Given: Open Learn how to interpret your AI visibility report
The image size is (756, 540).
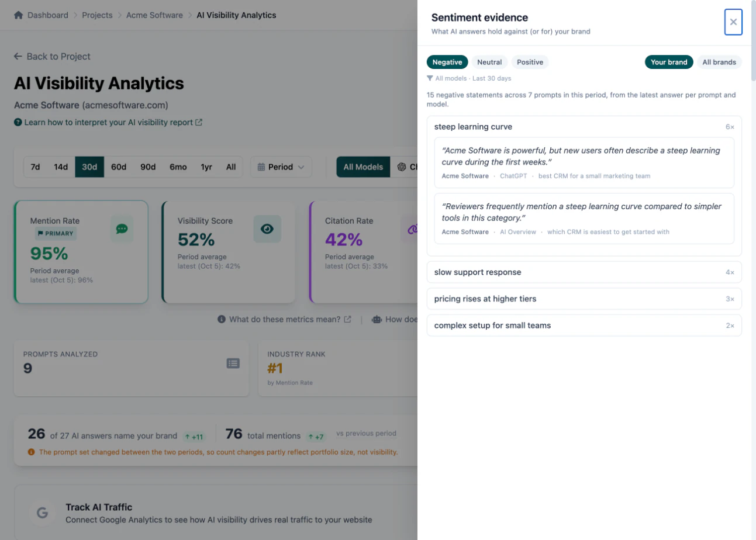Looking at the screenshot, I should pos(108,123).
